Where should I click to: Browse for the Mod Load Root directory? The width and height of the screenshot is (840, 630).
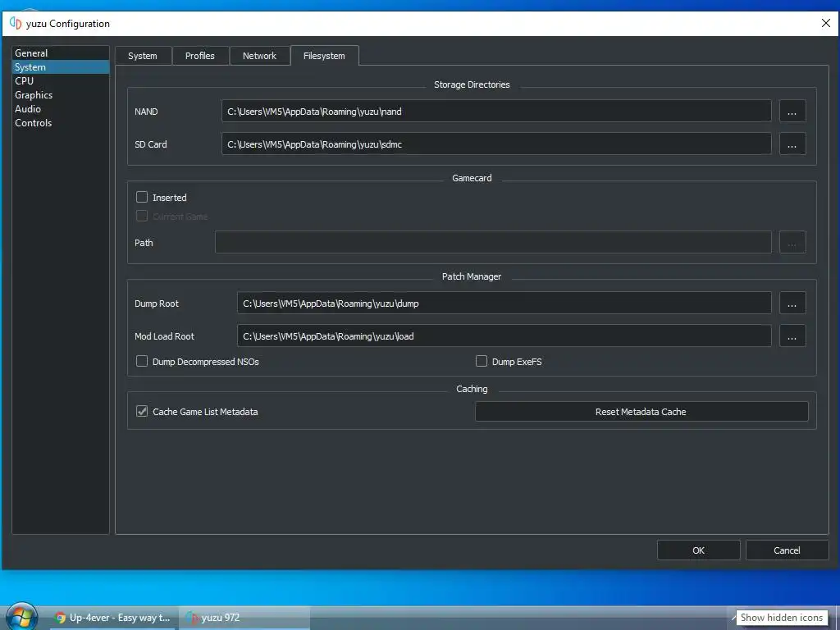[x=792, y=336]
